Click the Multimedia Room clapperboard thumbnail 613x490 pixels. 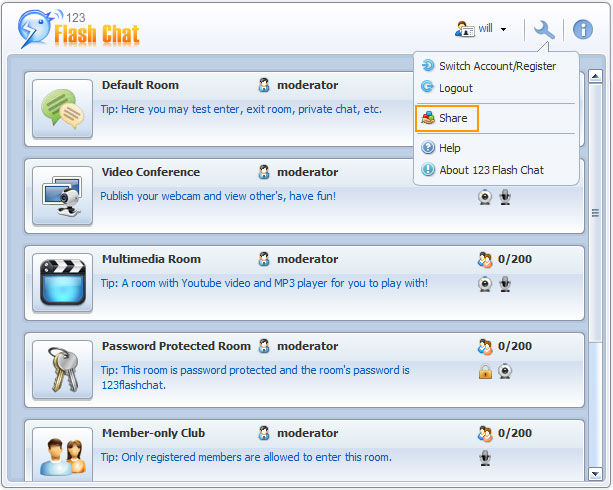(63, 282)
